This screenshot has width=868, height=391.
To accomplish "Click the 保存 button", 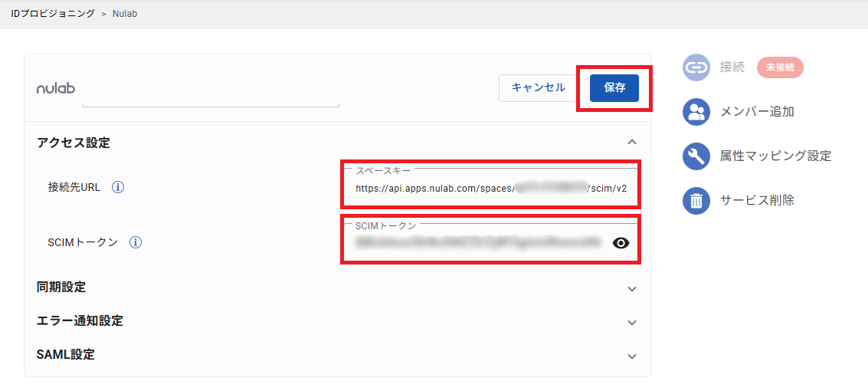I will click(x=614, y=88).
